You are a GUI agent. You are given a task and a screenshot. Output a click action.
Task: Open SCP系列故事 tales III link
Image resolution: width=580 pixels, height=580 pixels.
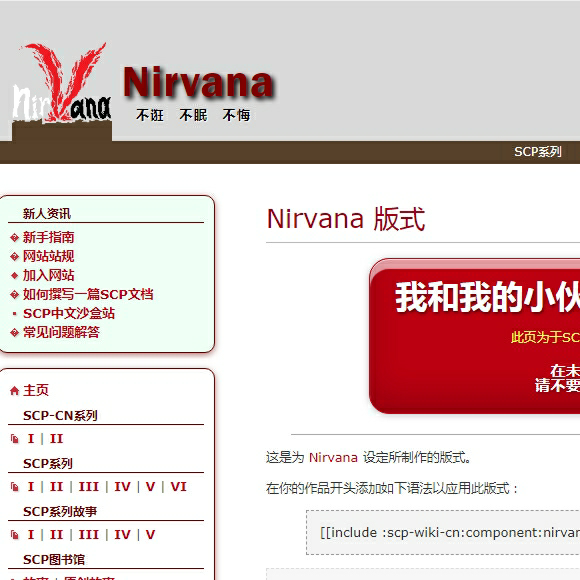(89, 535)
